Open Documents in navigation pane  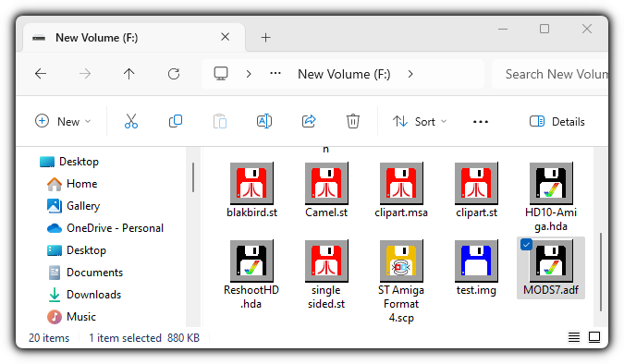[85, 273]
